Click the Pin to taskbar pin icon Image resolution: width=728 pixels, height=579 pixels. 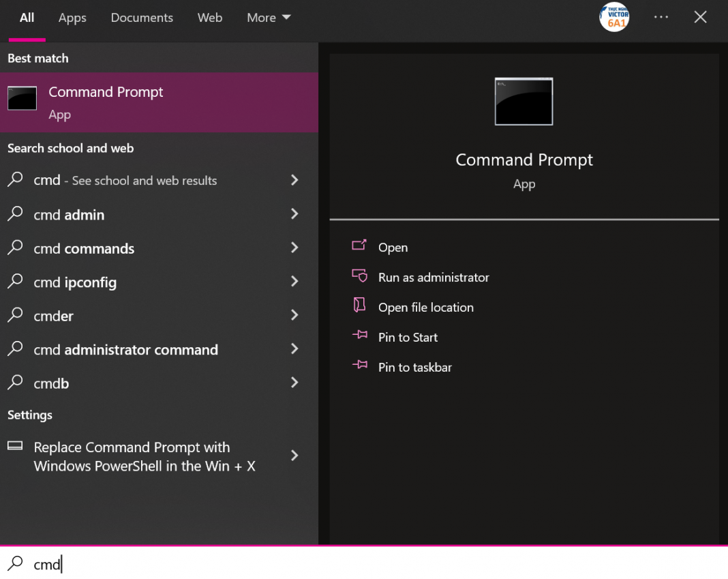359,366
